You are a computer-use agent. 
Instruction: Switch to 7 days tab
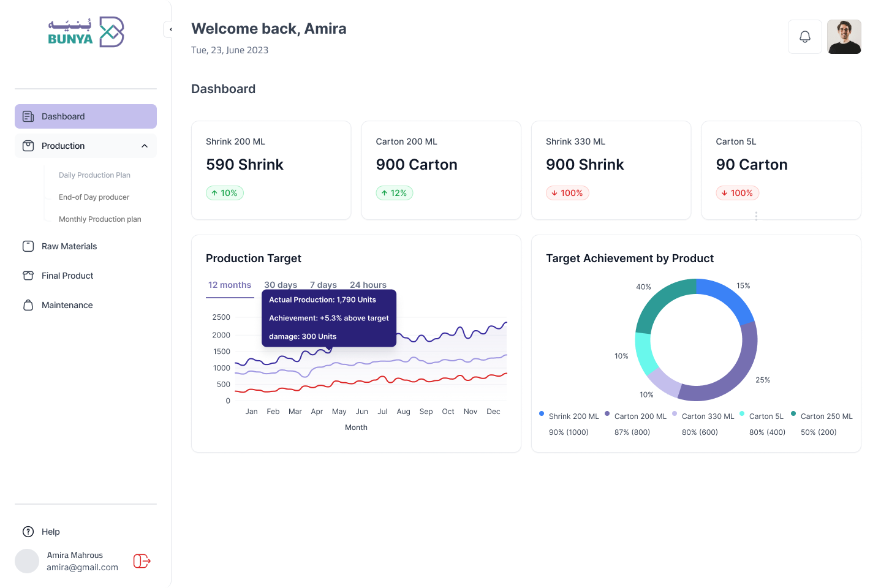323,285
